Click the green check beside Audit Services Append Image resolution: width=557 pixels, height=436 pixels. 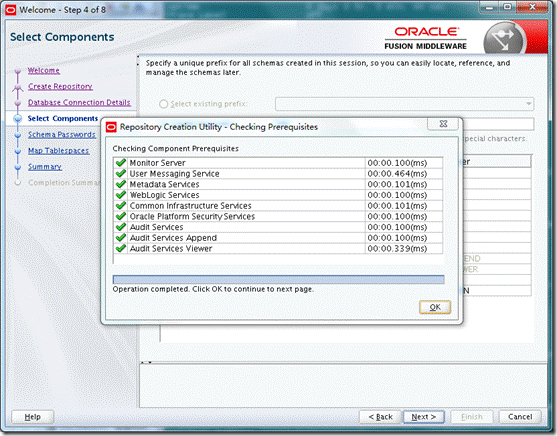[x=121, y=237]
